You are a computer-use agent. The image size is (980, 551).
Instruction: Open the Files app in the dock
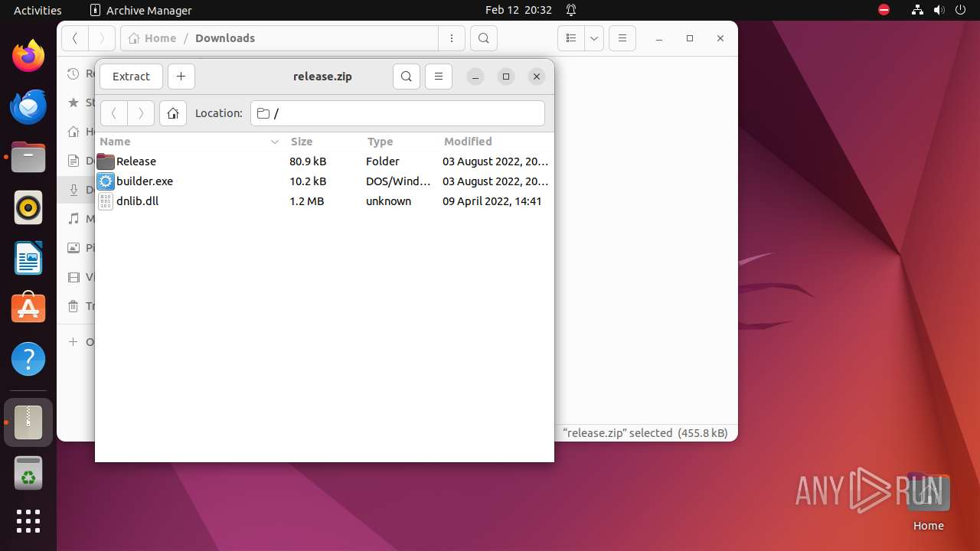[28, 157]
